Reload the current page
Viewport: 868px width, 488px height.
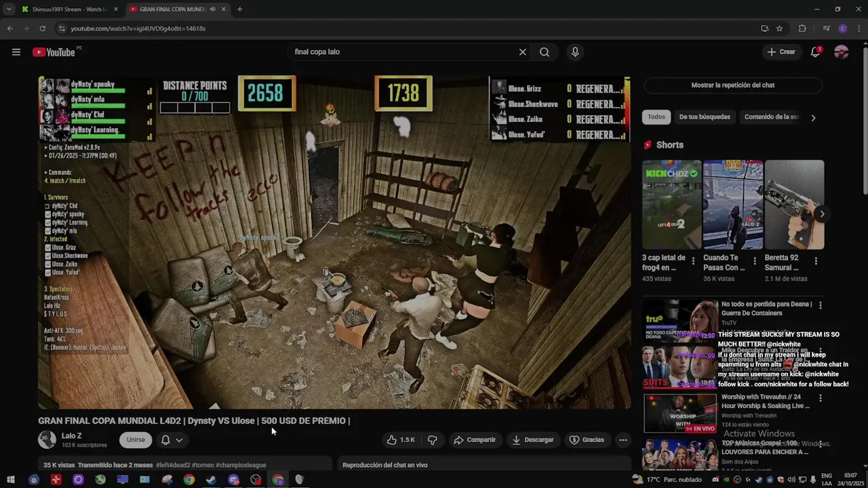[x=42, y=28]
